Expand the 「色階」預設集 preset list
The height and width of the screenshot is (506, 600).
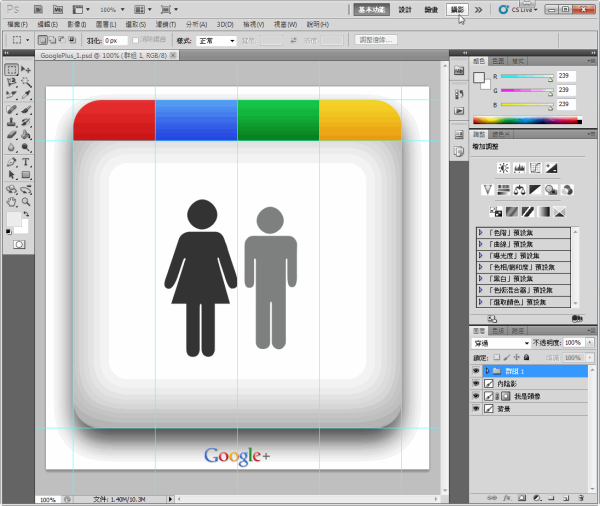pyautogui.click(x=479, y=232)
